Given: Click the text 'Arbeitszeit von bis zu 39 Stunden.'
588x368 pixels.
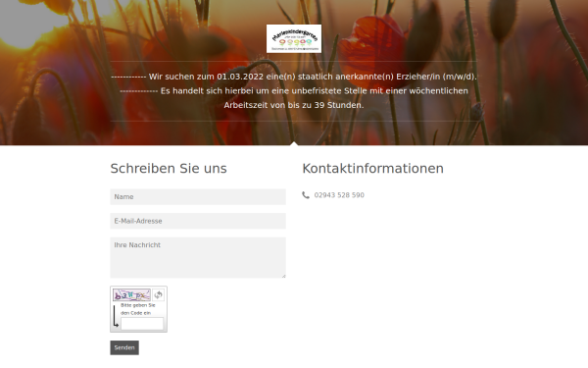Looking at the screenshot, I should click(294, 105).
